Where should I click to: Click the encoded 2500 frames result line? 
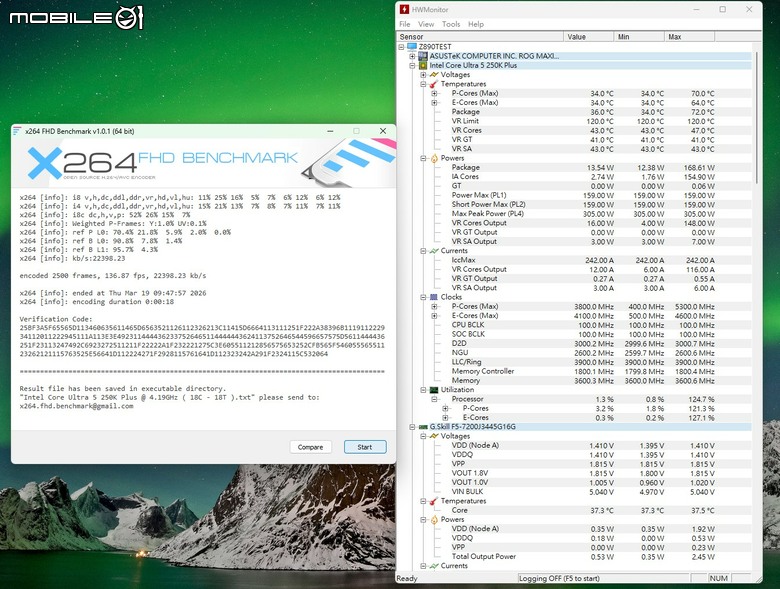pyautogui.click(x=113, y=276)
